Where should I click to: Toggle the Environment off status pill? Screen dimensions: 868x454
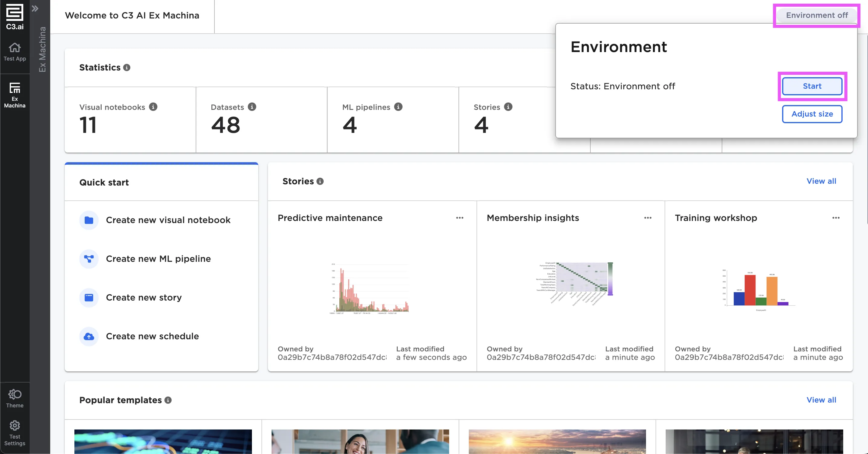[x=817, y=15]
